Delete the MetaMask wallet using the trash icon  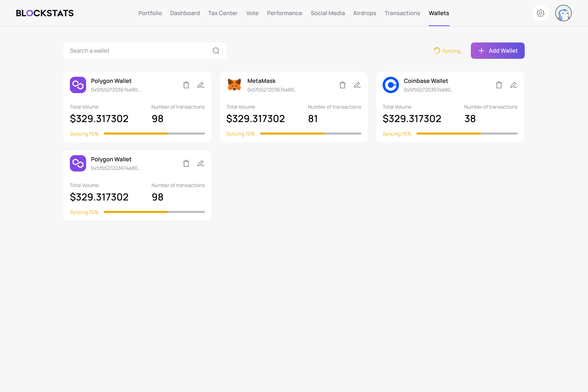coord(343,85)
